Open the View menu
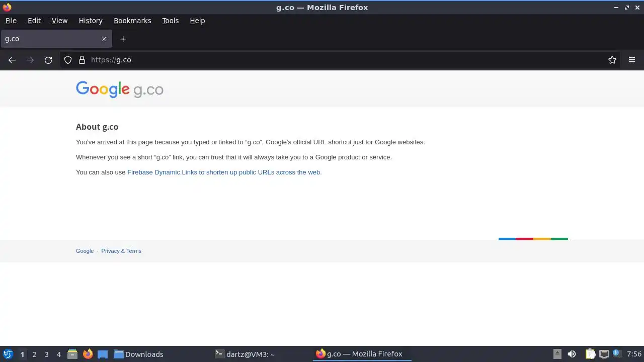The width and height of the screenshot is (644, 362). tap(59, 21)
